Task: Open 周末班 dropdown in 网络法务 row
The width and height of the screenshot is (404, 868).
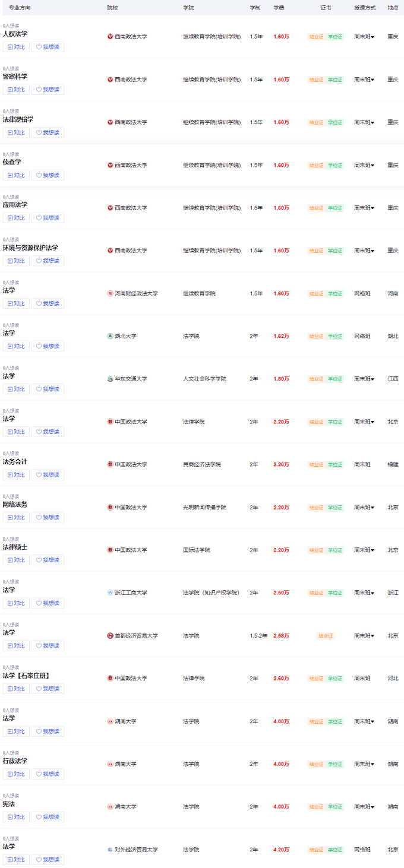Action: pos(364,508)
